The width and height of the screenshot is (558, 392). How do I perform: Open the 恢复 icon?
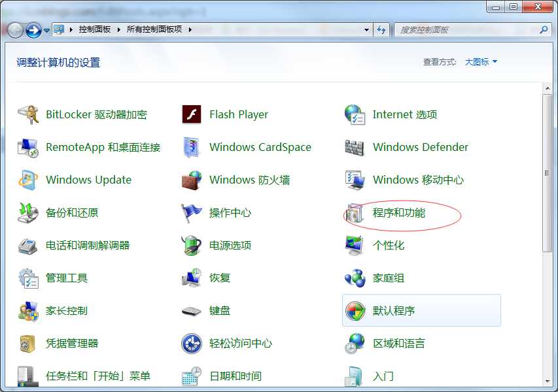192,278
